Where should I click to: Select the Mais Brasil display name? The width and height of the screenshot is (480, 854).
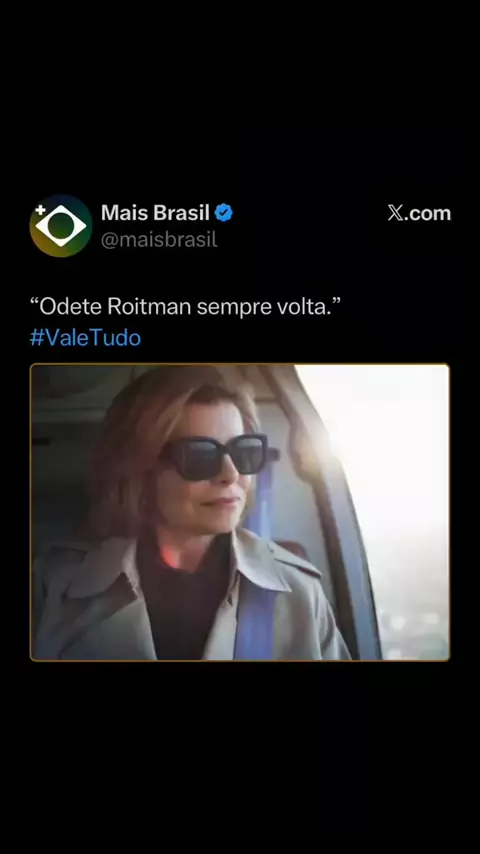click(155, 213)
